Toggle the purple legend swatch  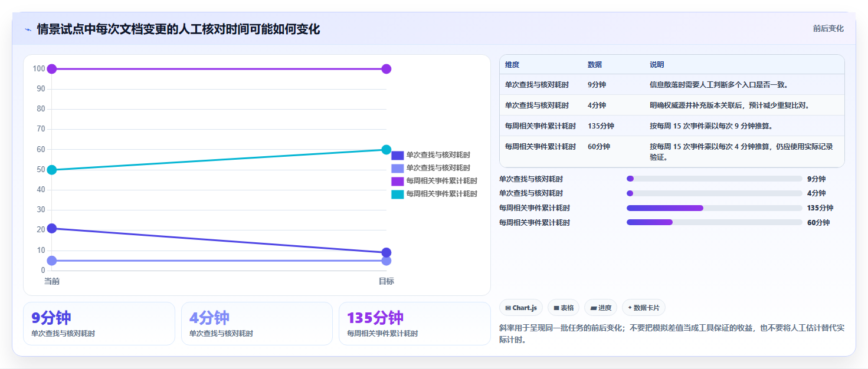[x=398, y=181]
